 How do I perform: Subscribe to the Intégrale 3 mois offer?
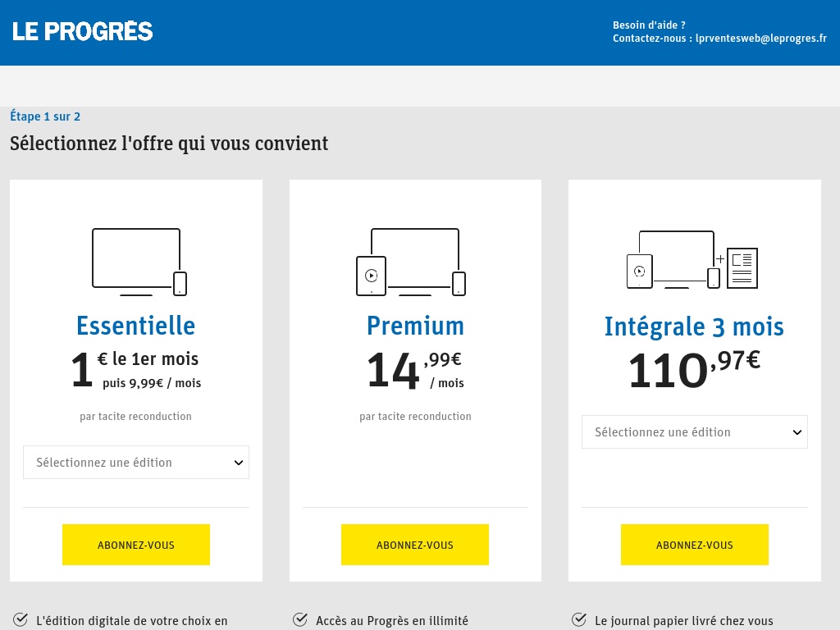coord(695,545)
